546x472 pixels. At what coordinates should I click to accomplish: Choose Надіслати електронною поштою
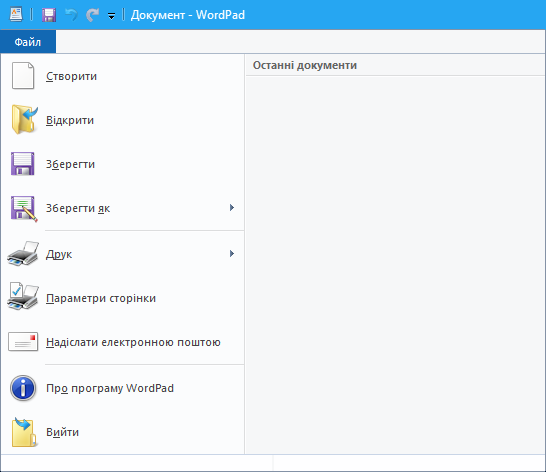123,342
